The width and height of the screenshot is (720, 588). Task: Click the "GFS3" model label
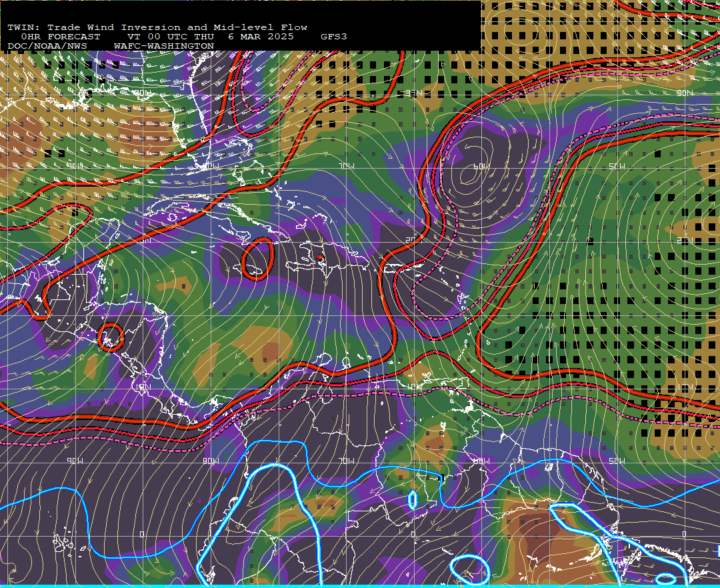(x=333, y=37)
